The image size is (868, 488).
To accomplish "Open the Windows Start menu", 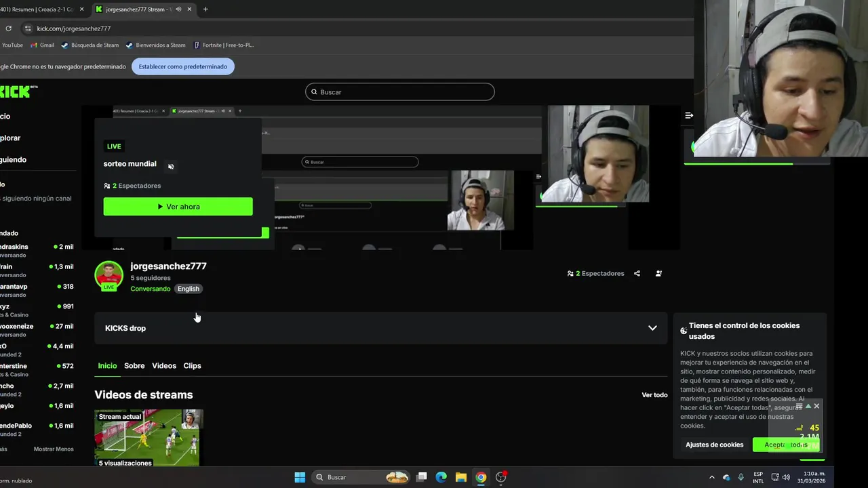I will click(300, 477).
